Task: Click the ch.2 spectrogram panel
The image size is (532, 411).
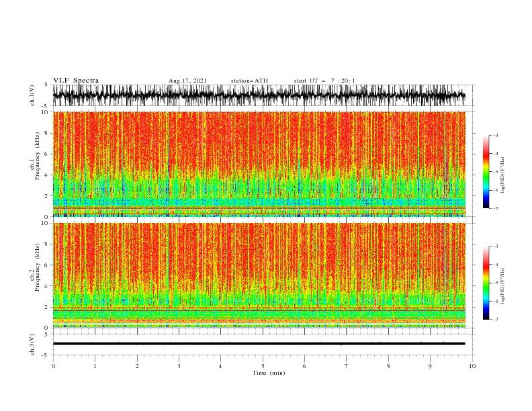Action: [259, 275]
